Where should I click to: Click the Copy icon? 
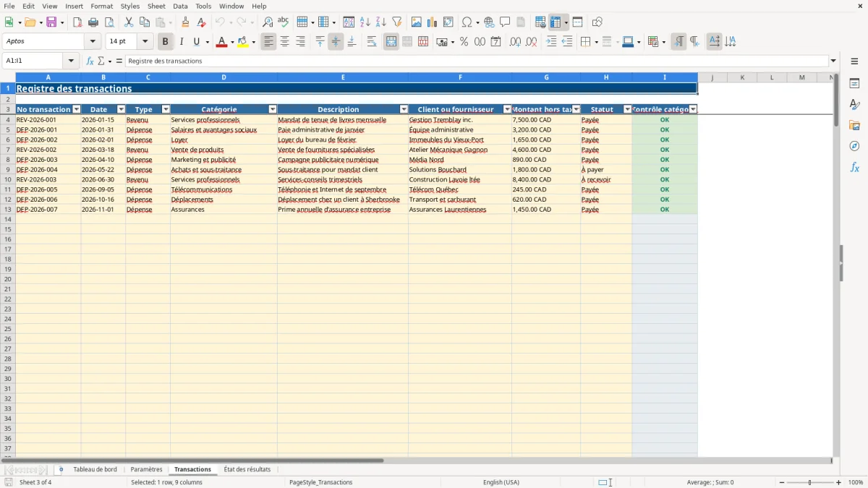pyautogui.click(x=145, y=22)
